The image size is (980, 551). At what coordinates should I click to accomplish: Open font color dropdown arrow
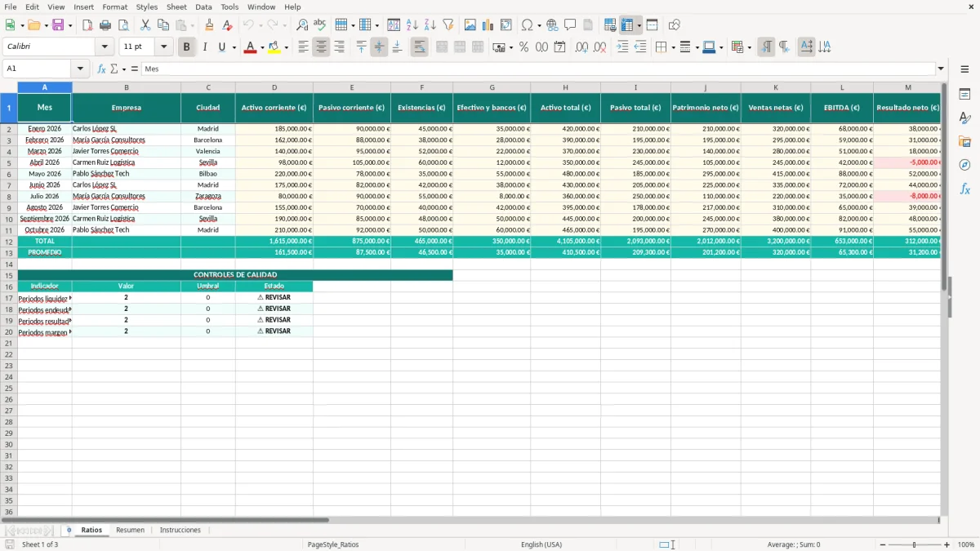click(x=261, y=47)
